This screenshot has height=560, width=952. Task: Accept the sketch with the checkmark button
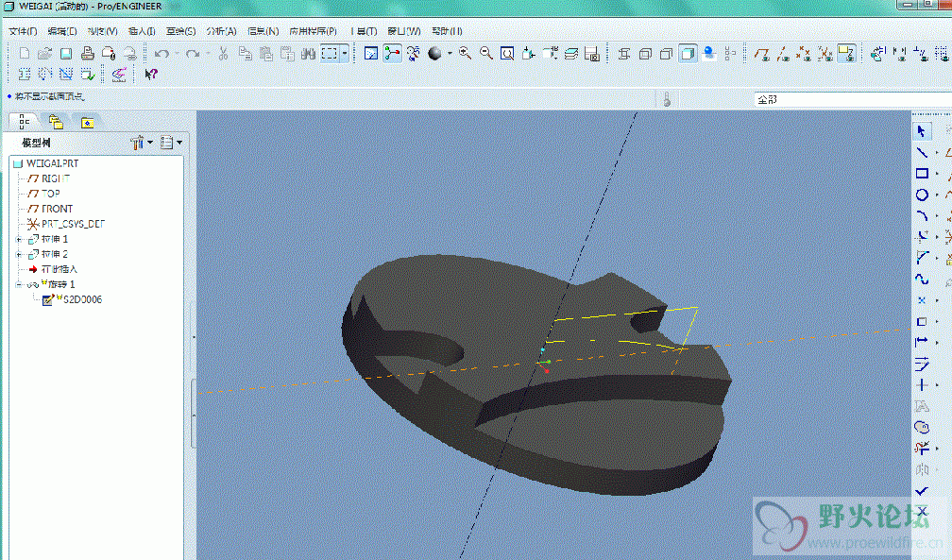(x=922, y=490)
